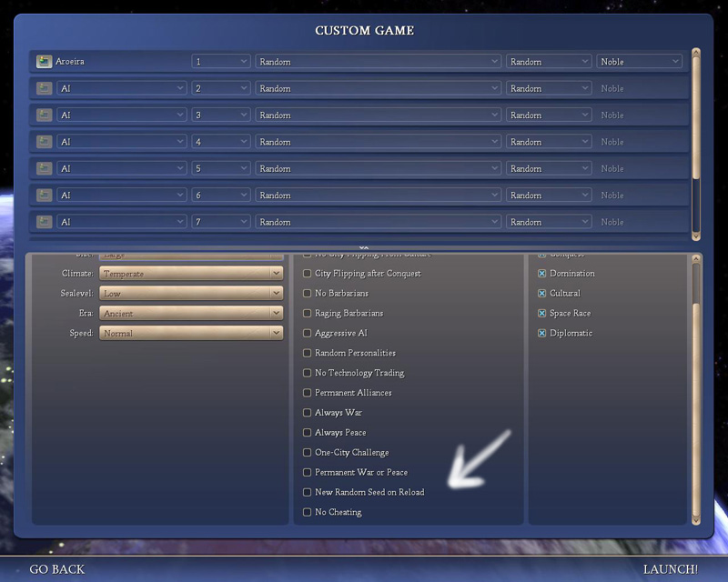Expand the Speed dropdown showing Normal

190,334
